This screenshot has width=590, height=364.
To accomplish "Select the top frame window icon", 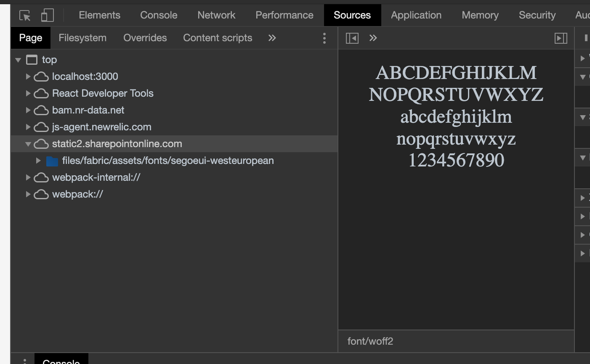I will click(x=32, y=60).
